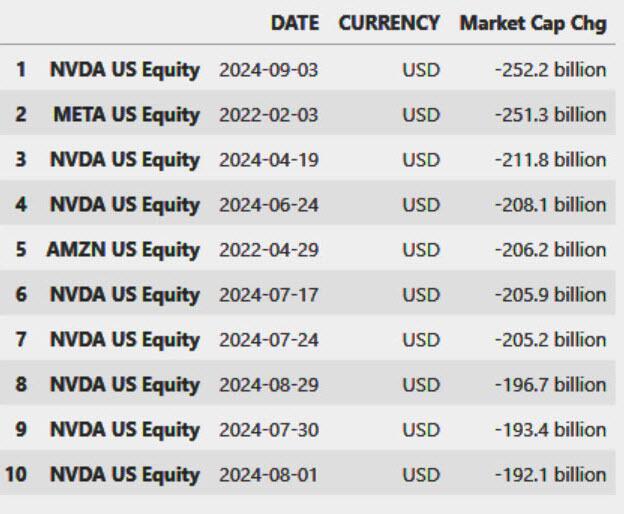Image resolution: width=624 pixels, height=514 pixels.
Task: Click the date 2024-04-19
Action: click(x=268, y=160)
